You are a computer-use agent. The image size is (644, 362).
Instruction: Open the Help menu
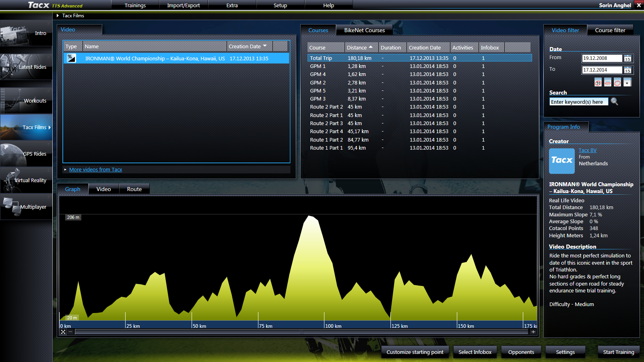click(x=329, y=5)
